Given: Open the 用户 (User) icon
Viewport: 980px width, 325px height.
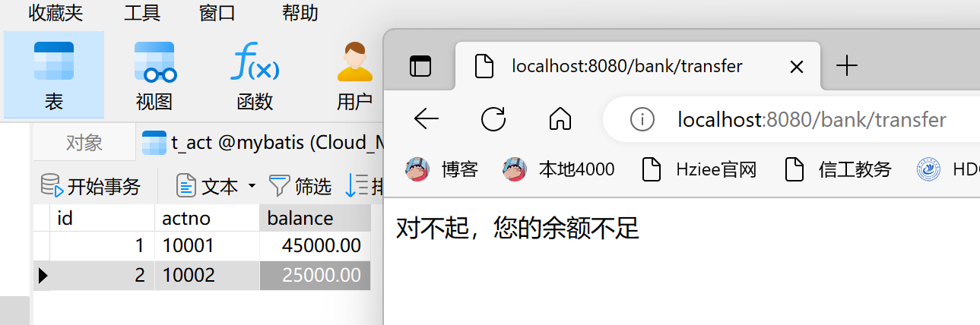Looking at the screenshot, I should [354, 75].
